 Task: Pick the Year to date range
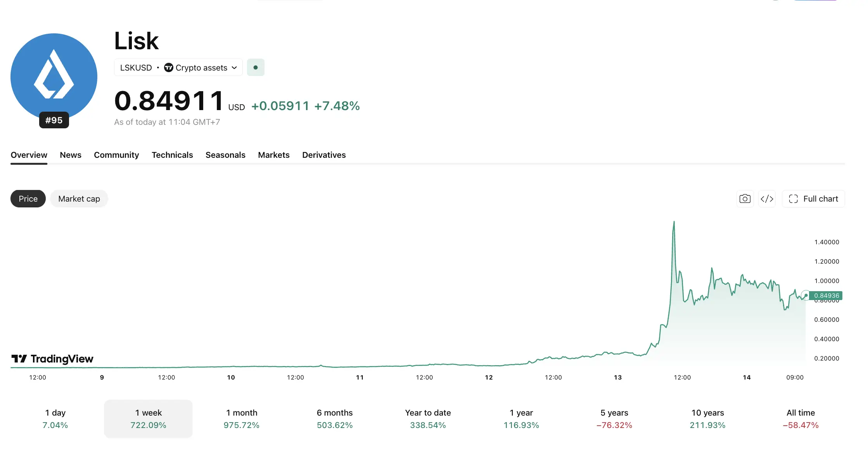coord(428,419)
